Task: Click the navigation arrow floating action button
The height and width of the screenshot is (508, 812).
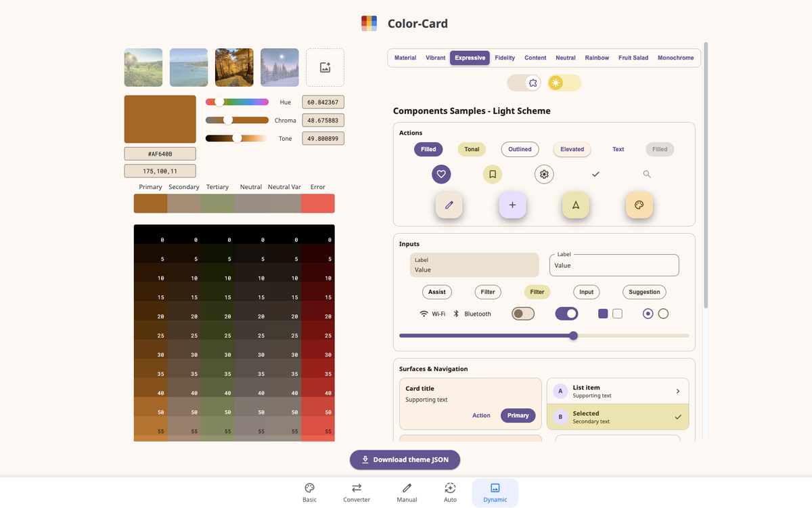Action: pyautogui.click(x=576, y=205)
